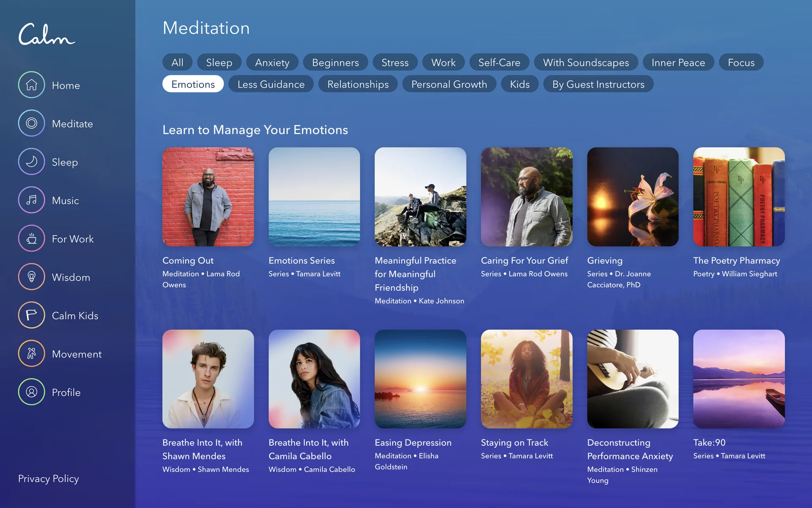
Task: Go to the Music note icon
Action: (31, 200)
